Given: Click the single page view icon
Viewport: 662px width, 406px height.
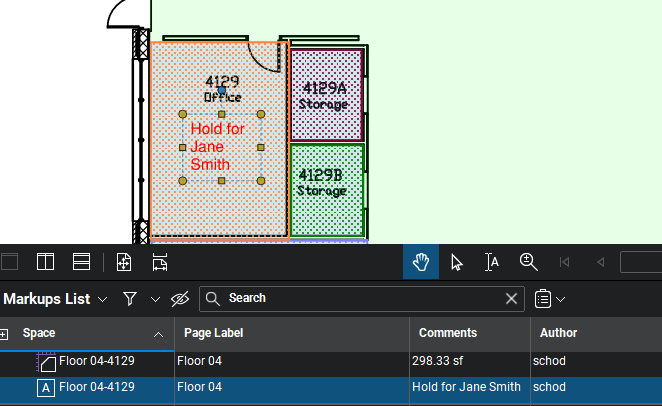Looking at the screenshot, I should [9, 262].
